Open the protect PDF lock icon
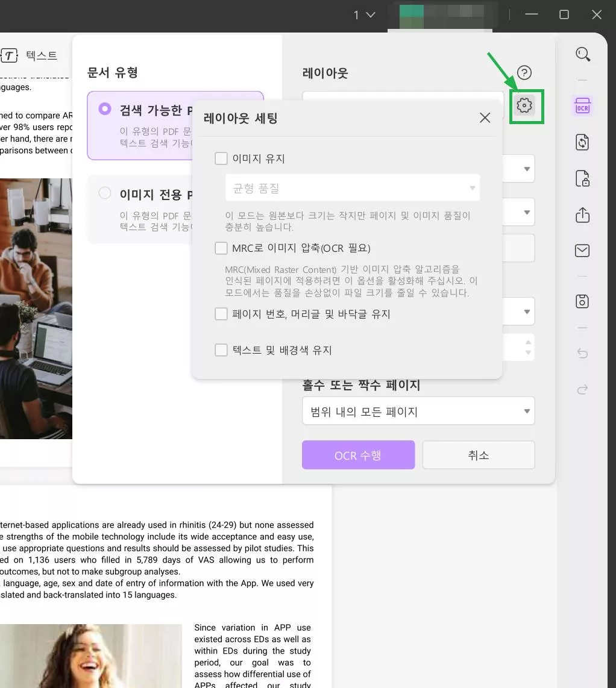616x688 pixels. (582, 178)
